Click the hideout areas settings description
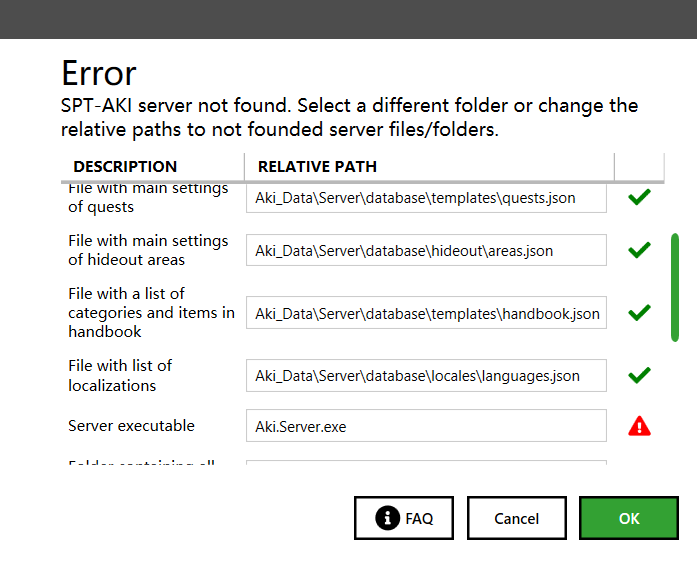 pos(148,250)
